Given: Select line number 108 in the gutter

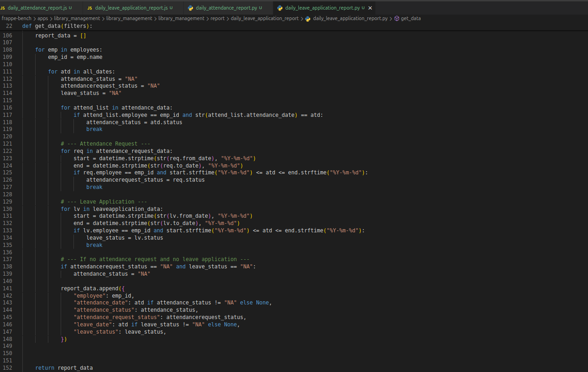Looking at the screenshot, I should [7, 50].
